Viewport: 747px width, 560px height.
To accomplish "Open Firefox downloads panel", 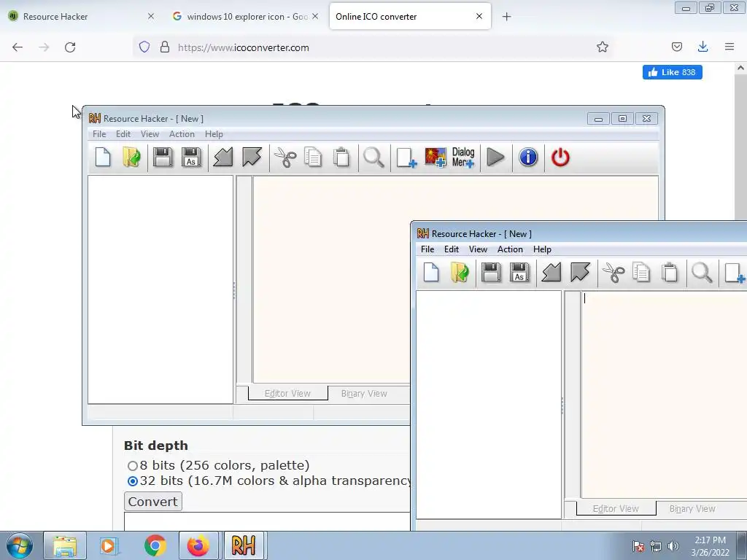I will 703,47.
